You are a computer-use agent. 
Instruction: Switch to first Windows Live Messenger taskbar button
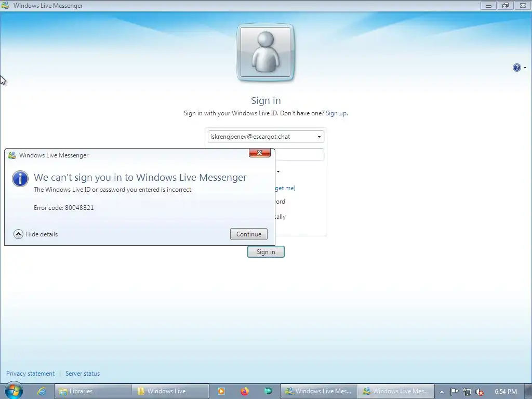point(318,391)
